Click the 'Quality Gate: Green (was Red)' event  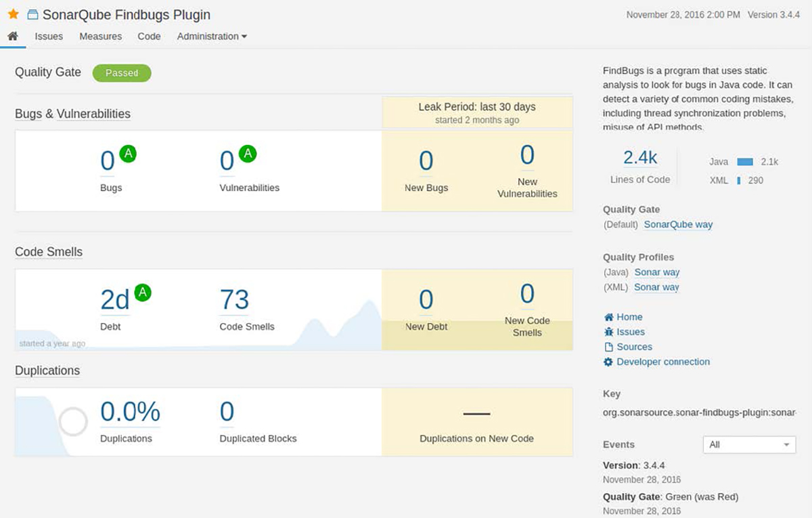click(x=671, y=497)
